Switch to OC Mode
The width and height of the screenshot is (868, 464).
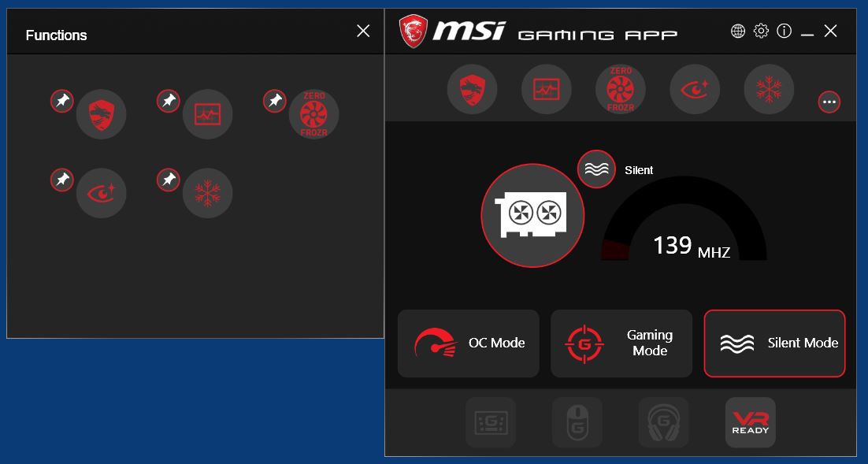point(469,343)
